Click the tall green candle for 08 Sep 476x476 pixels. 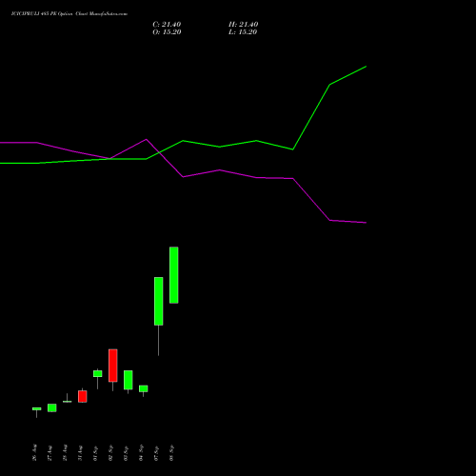coord(173,275)
